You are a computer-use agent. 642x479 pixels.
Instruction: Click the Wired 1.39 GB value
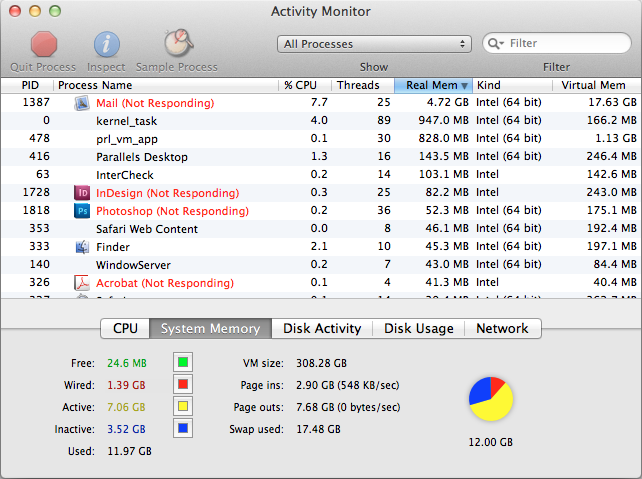127,385
